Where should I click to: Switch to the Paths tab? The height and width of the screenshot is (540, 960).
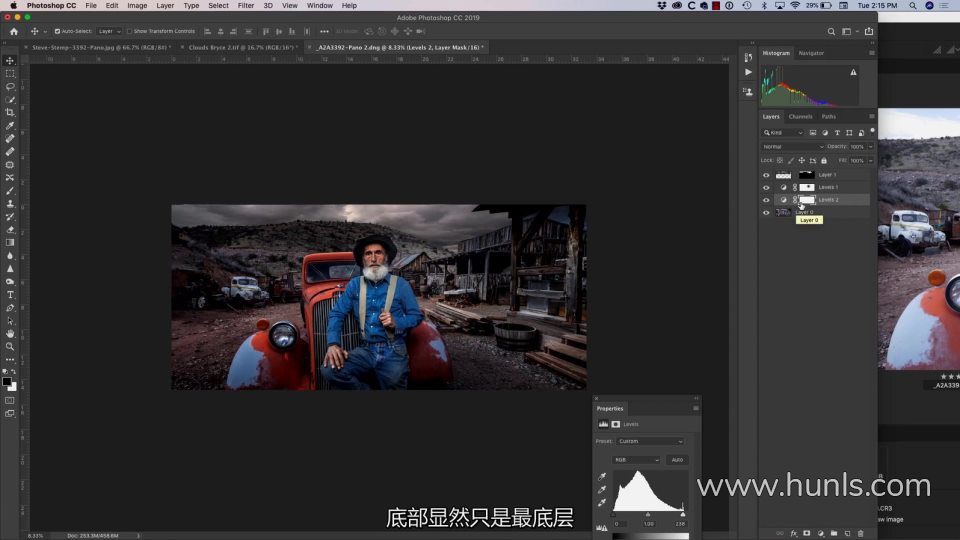828,116
